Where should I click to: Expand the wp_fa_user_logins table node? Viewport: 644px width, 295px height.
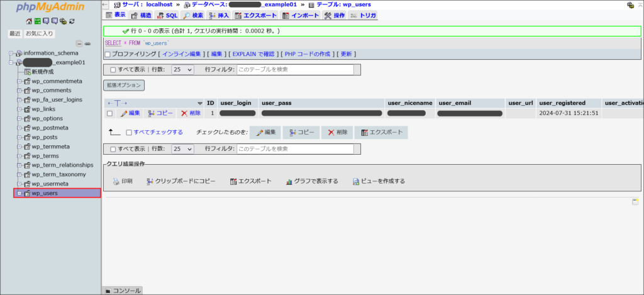19,100
